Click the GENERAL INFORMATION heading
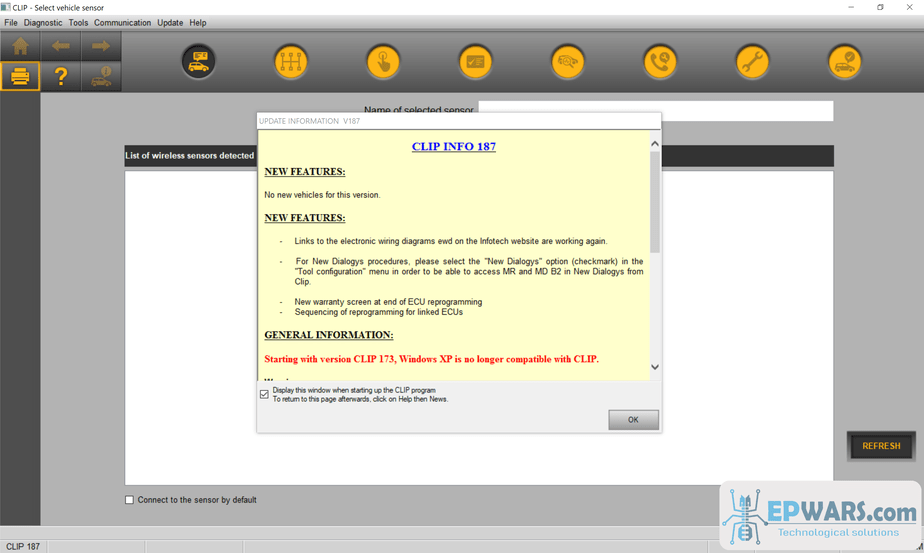The width and height of the screenshot is (924, 553). [329, 335]
